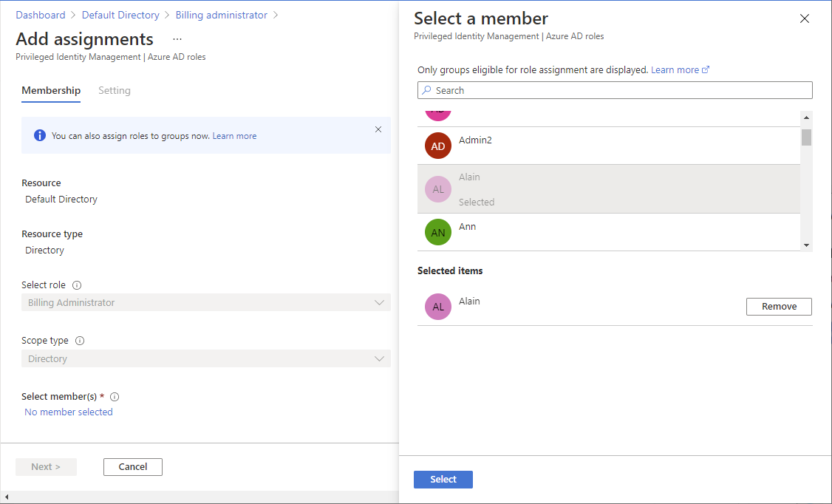Open the Select role dropdown
The height and width of the screenshot is (504, 832).
(x=206, y=302)
